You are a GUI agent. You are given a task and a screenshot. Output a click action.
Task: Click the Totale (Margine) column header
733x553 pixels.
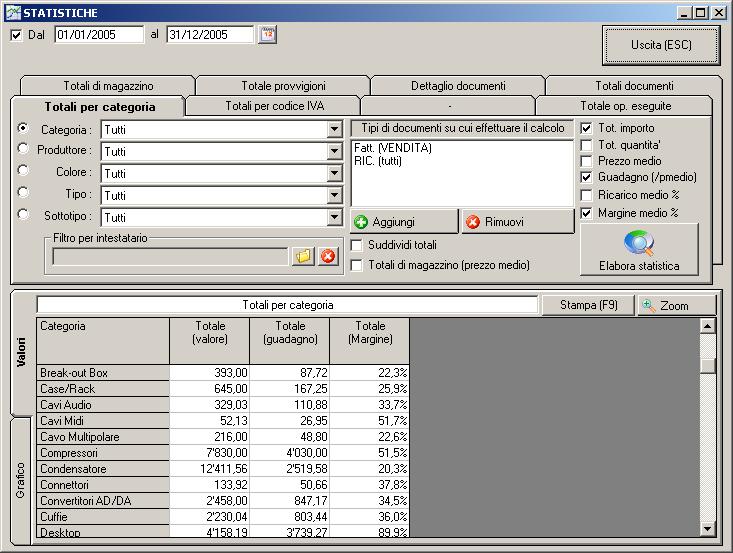(x=370, y=341)
